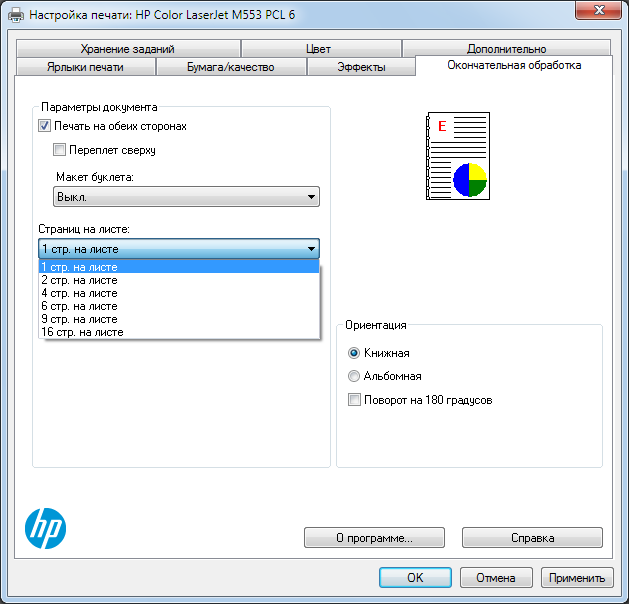
Task: Click the 'Справка' help button
Action: click(532, 538)
